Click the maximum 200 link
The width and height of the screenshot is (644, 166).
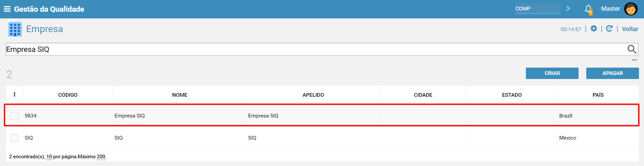pyautogui.click(x=101, y=157)
